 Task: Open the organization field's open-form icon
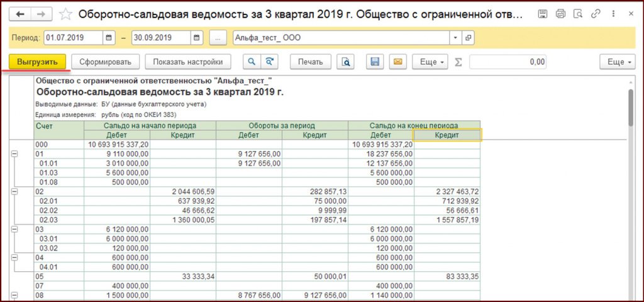tap(469, 38)
